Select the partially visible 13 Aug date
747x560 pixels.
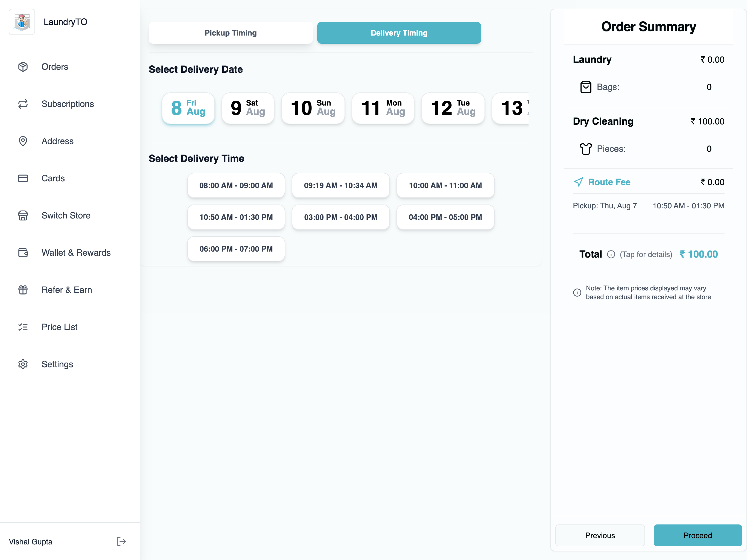pyautogui.click(x=510, y=108)
